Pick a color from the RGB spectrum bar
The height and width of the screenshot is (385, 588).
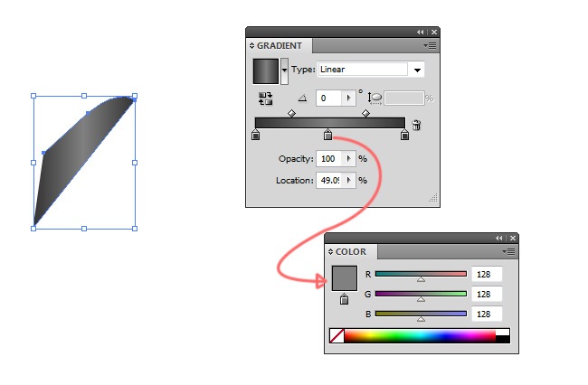(x=420, y=336)
